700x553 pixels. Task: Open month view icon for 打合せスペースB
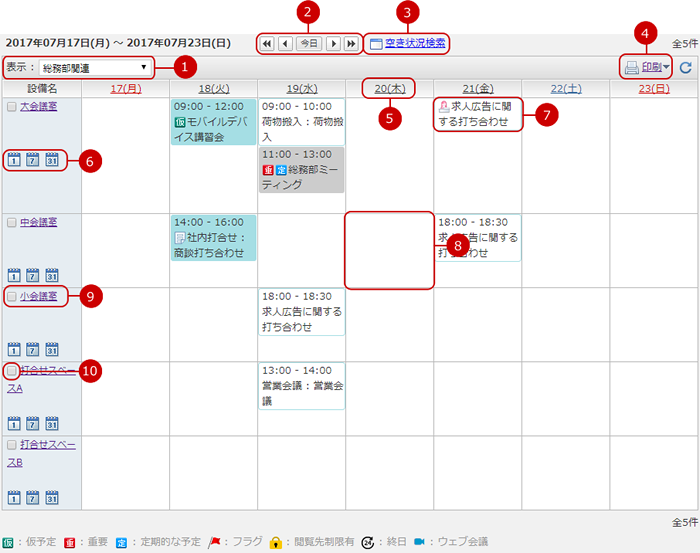pyautogui.click(x=52, y=497)
